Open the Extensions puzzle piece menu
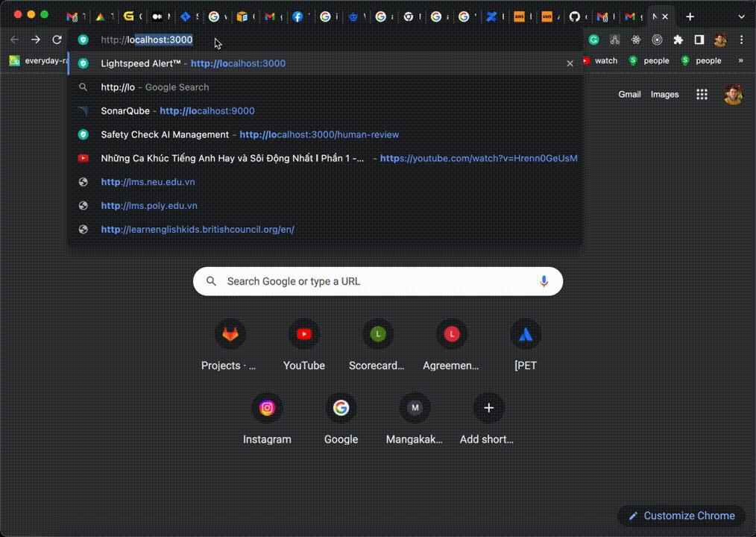Viewport: 756px width, 537px height. (x=678, y=40)
